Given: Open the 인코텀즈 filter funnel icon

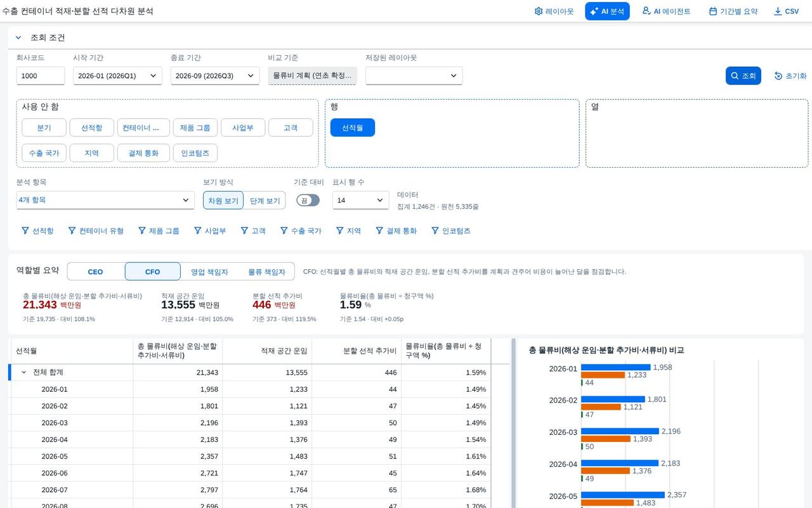Looking at the screenshot, I should click(435, 231).
